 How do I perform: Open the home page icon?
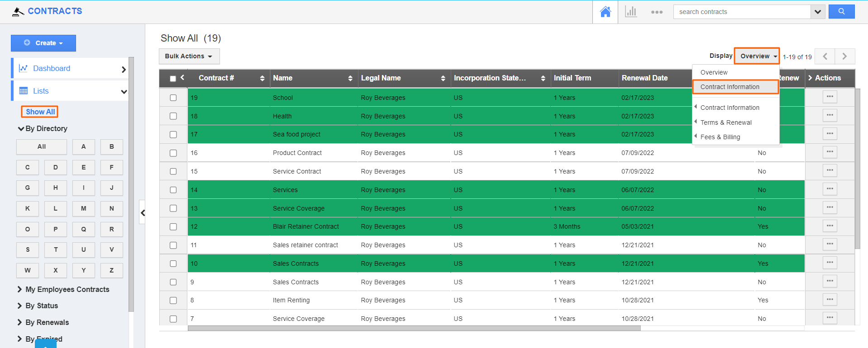605,12
